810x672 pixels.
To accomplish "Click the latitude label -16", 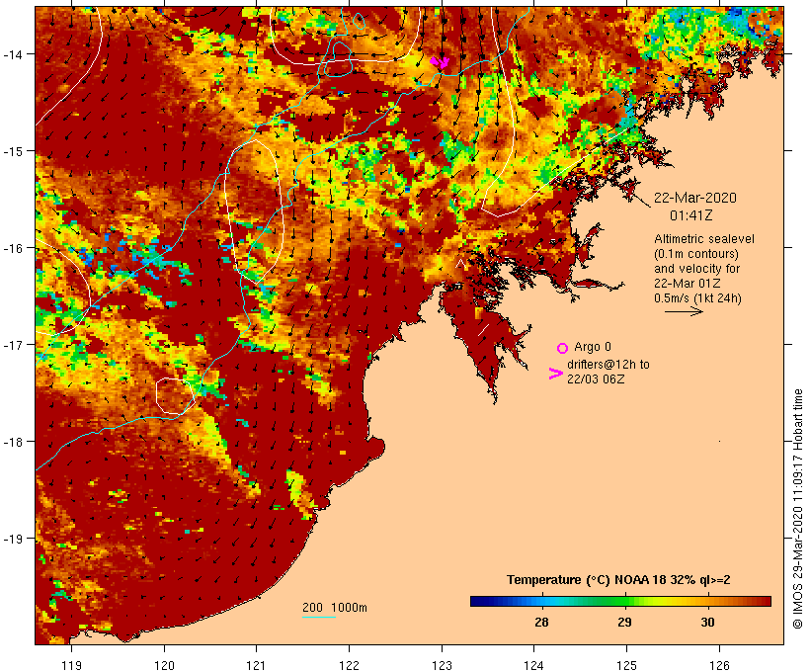I will (x=13, y=248).
